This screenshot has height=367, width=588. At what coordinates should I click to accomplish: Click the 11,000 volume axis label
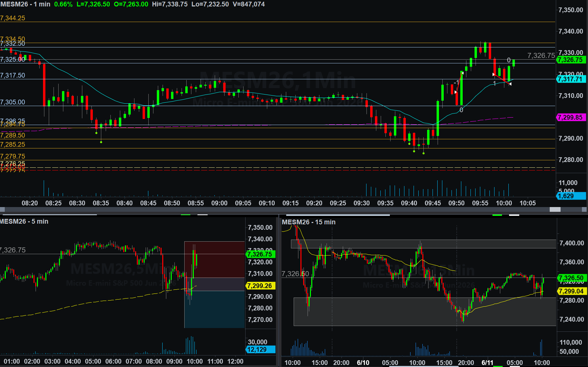[568, 183]
